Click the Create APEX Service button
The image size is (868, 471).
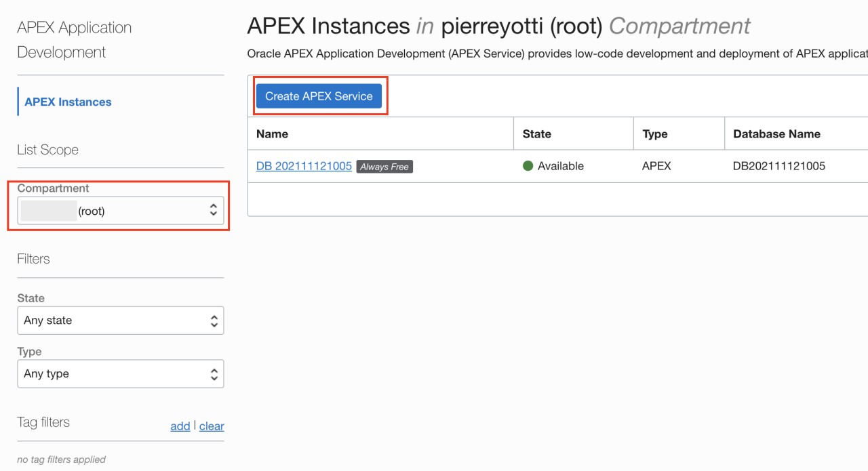[x=319, y=96]
